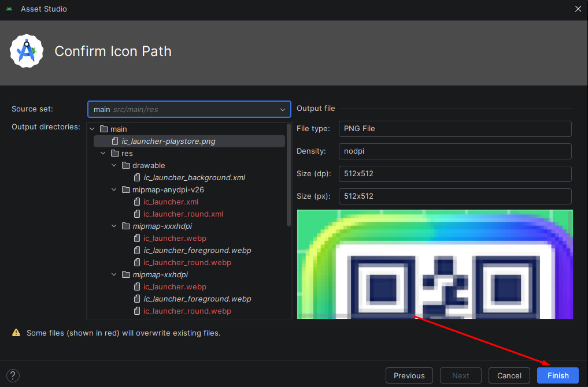
Task: Select ic_launcher_round.xml file
Action: click(183, 214)
